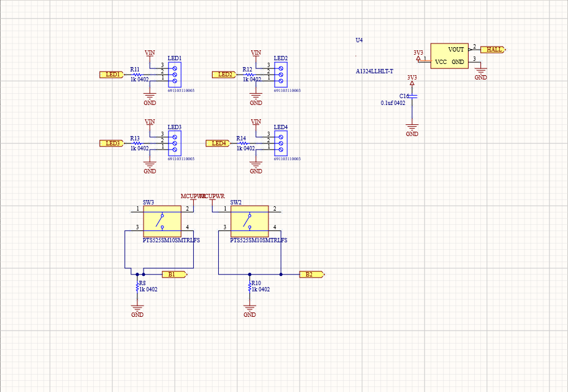The height and width of the screenshot is (392, 568).
Task: Click the B2 output port
Action: pos(311,273)
